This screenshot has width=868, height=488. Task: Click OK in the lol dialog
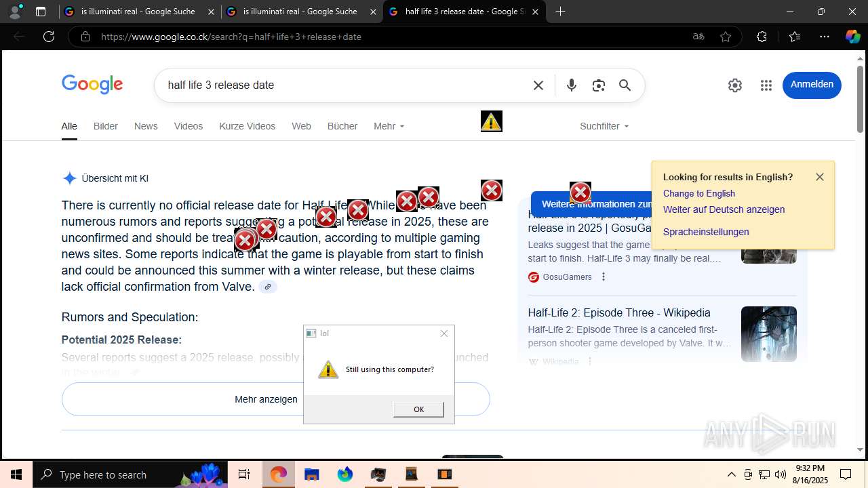tap(418, 409)
